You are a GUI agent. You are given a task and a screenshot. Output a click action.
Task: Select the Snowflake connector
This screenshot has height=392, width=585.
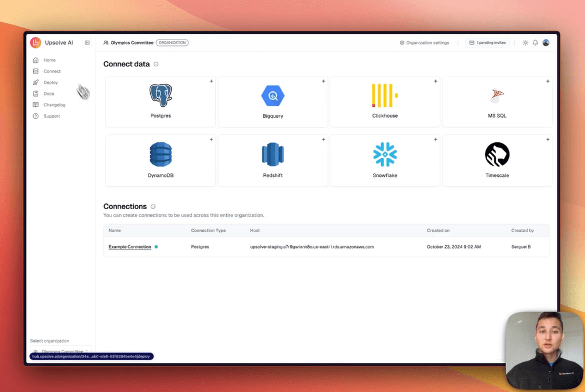(384, 160)
